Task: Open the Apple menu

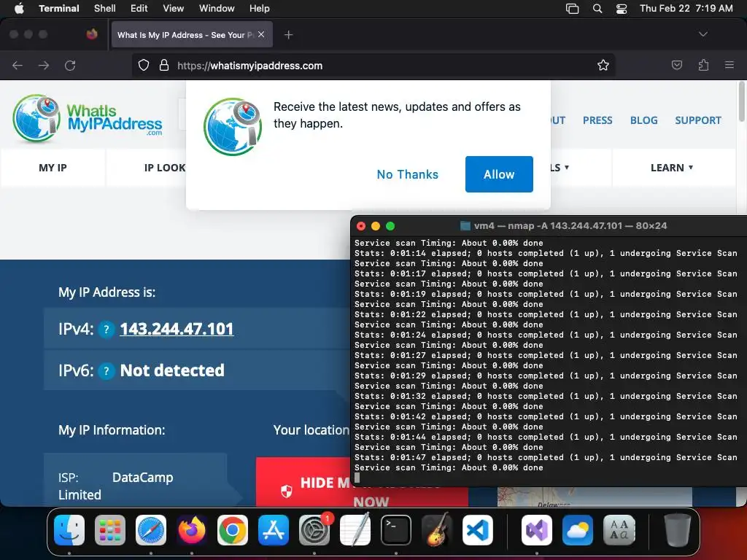Action: click(19, 8)
